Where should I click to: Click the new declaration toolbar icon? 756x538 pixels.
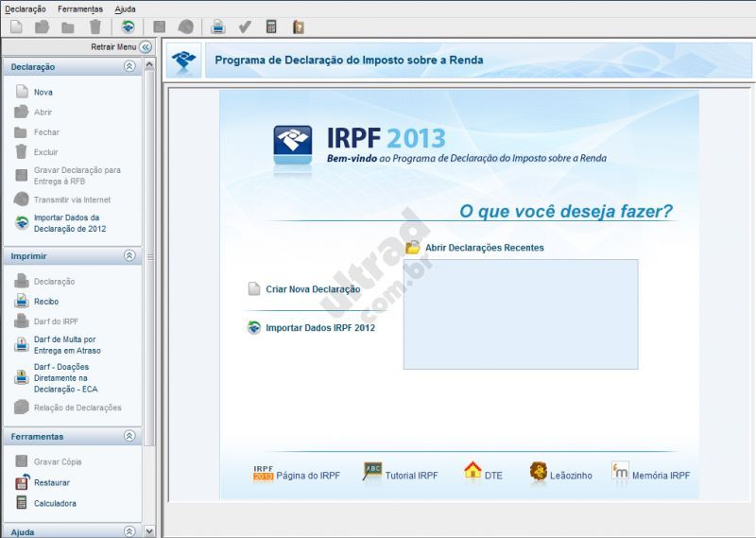coord(16,26)
